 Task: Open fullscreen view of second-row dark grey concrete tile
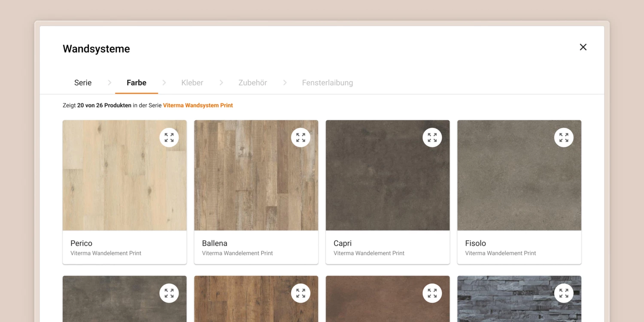[x=169, y=293]
